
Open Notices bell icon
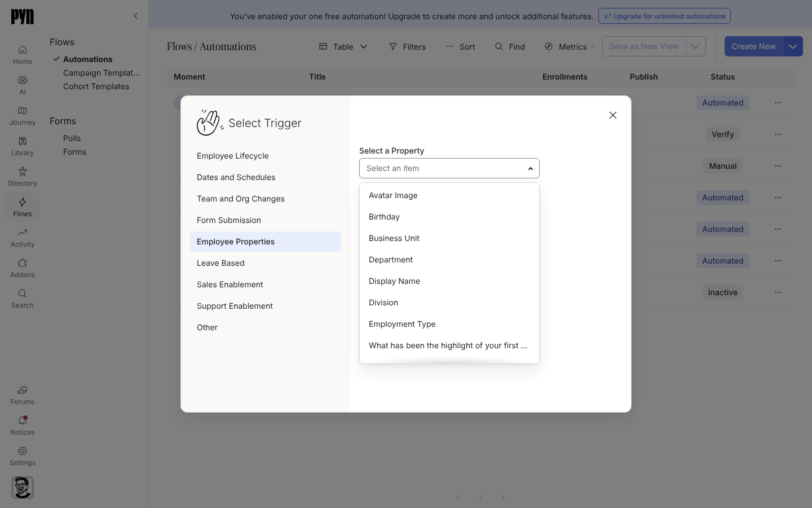click(23, 426)
